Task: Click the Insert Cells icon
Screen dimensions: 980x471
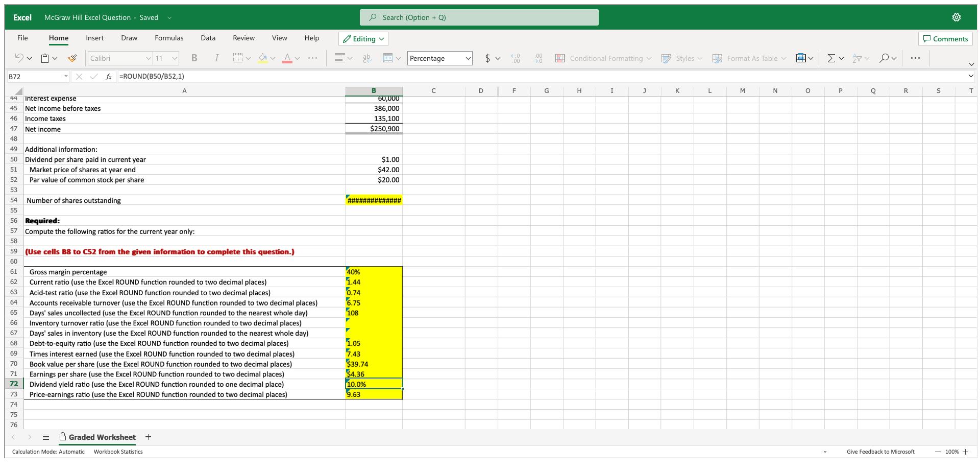Action: [801, 58]
